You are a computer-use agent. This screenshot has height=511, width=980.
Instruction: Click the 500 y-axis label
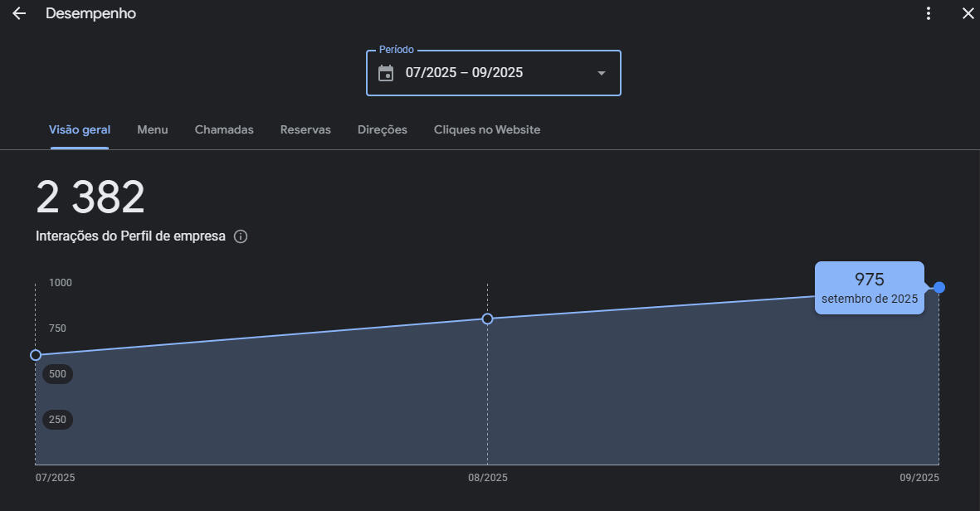pos(57,374)
